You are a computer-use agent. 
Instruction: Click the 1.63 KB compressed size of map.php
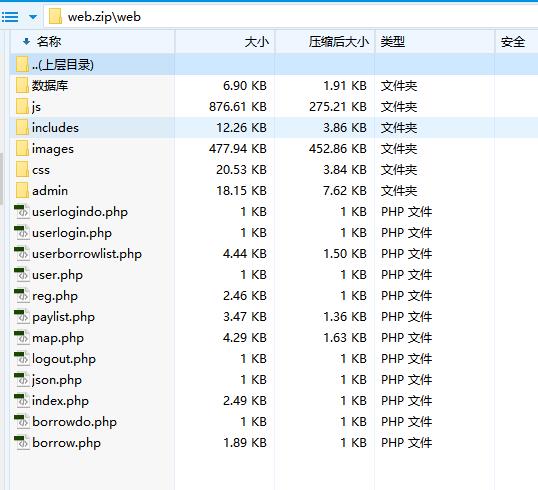point(345,338)
